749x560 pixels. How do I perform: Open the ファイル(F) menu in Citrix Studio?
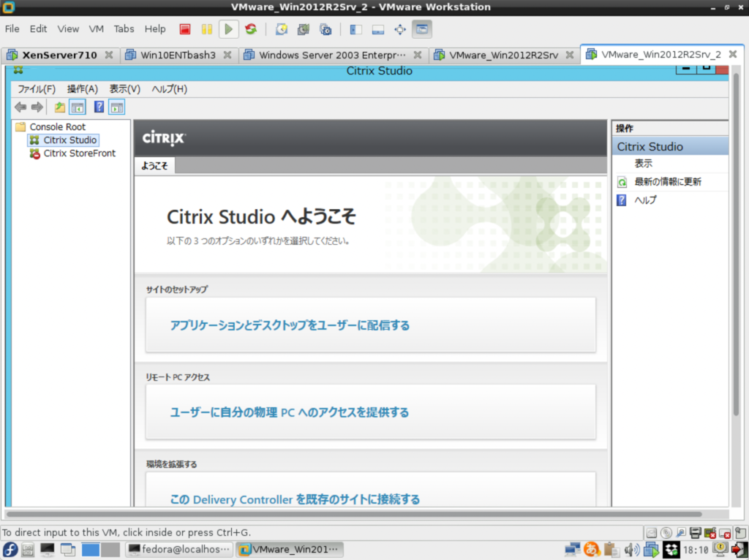point(37,88)
